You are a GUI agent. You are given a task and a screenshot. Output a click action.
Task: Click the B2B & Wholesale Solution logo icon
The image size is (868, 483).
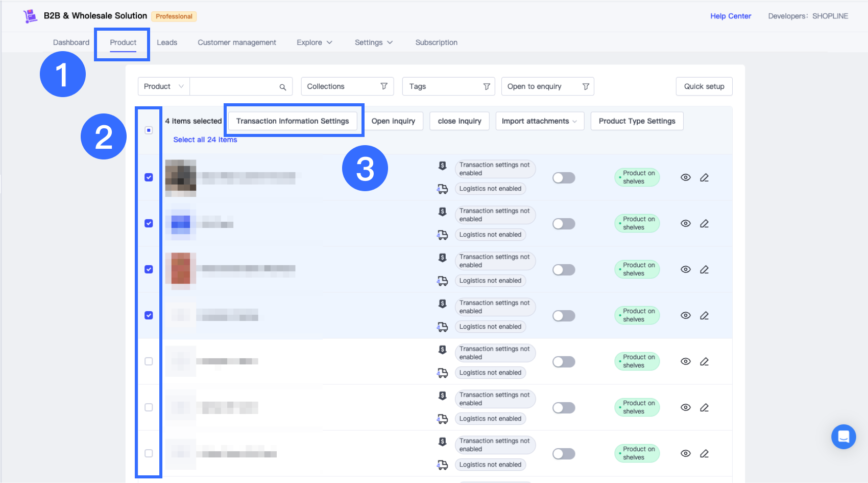pyautogui.click(x=31, y=16)
